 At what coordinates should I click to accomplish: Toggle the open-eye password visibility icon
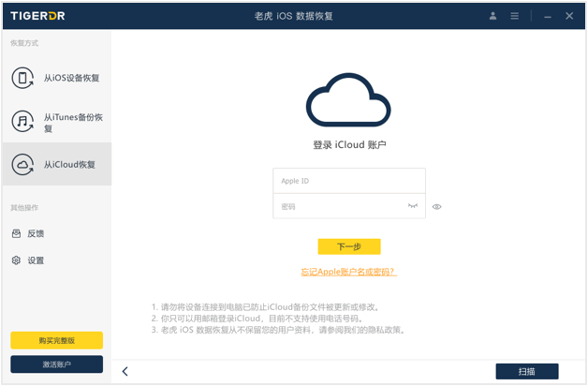click(x=437, y=207)
